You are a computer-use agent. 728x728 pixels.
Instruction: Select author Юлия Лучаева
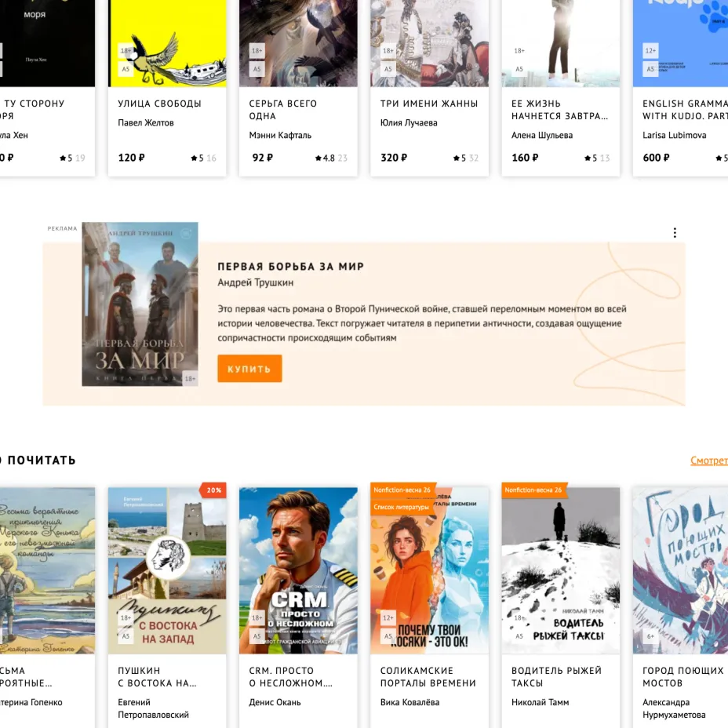pos(409,122)
